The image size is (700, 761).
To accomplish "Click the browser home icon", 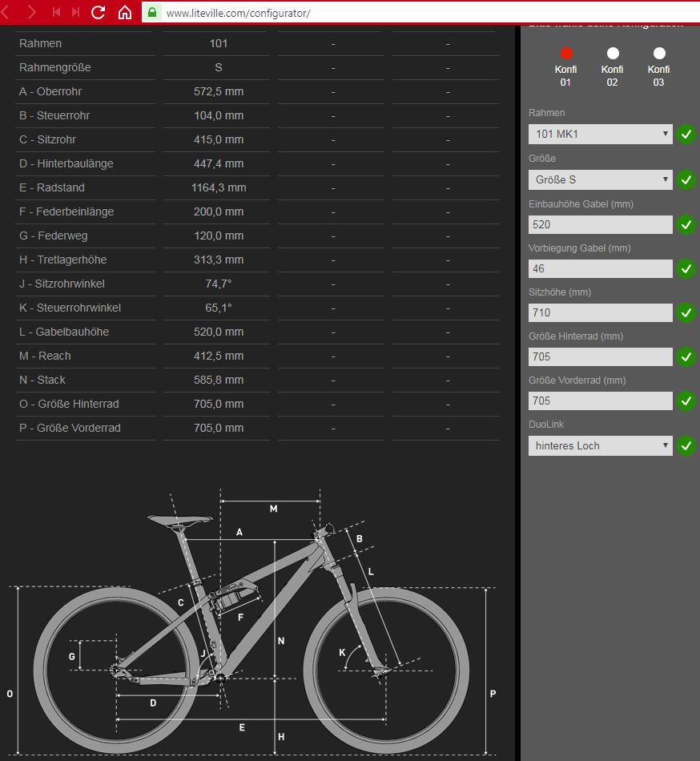I will [124, 12].
